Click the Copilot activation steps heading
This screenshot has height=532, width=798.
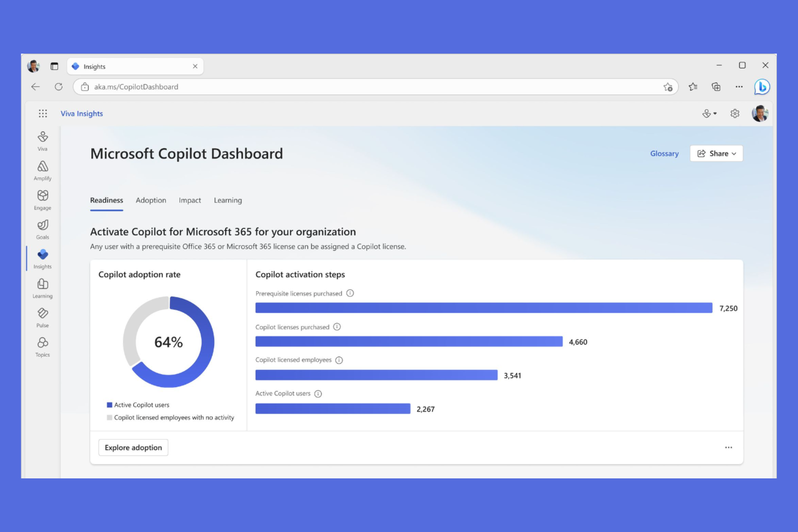click(x=300, y=274)
